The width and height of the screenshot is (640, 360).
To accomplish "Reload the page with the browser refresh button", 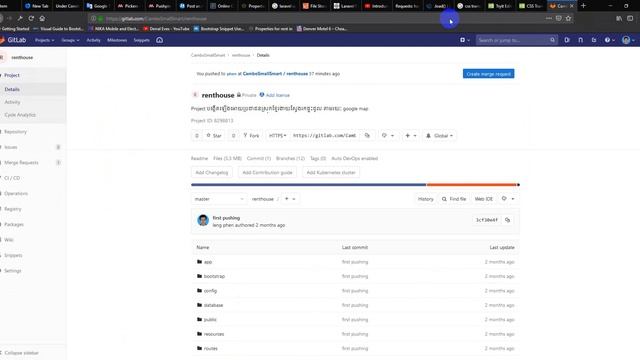I will click(x=31, y=18).
